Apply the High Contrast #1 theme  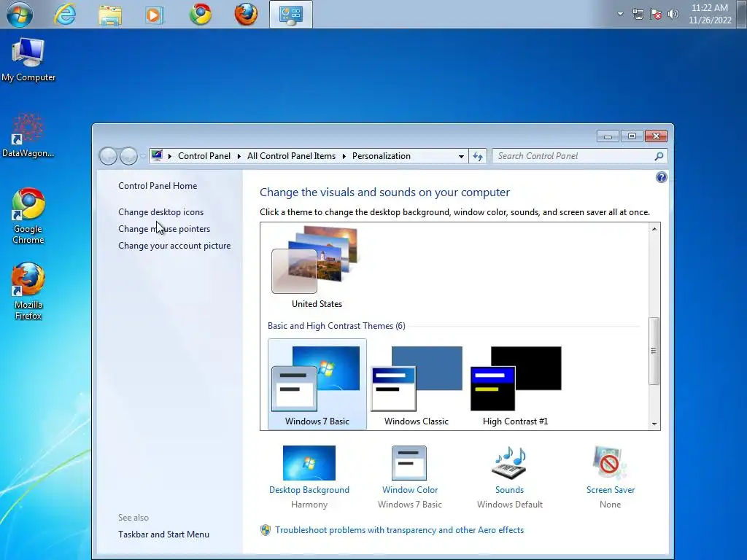click(x=516, y=384)
